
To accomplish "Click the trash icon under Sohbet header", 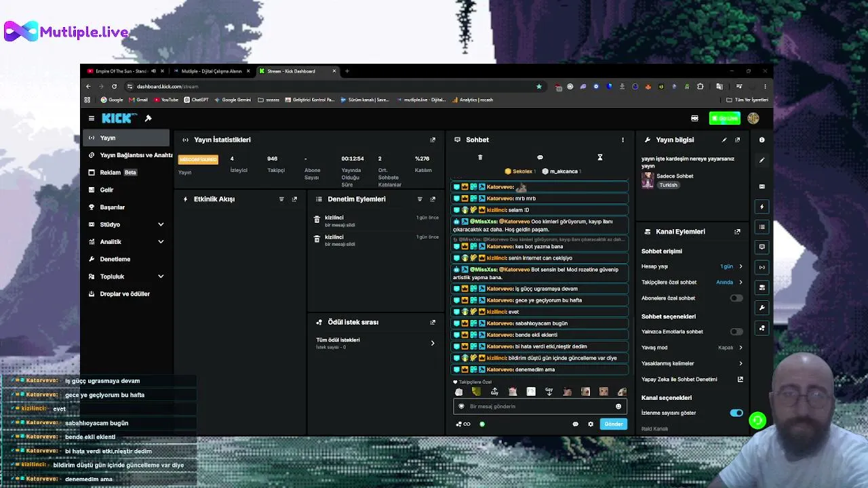I will pyautogui.click(x=480, y=157).
